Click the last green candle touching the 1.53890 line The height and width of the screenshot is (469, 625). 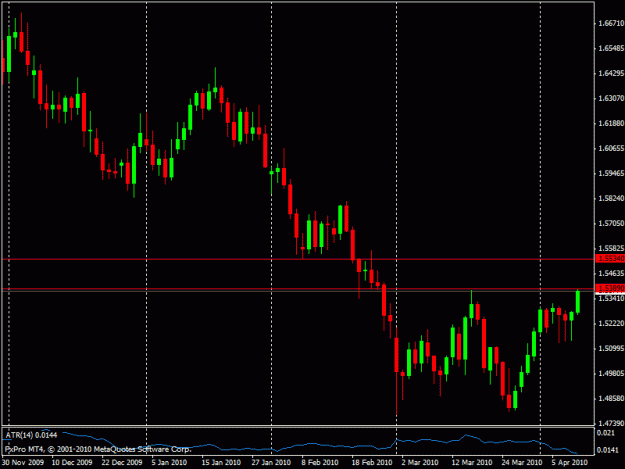(x=578, y=302)
